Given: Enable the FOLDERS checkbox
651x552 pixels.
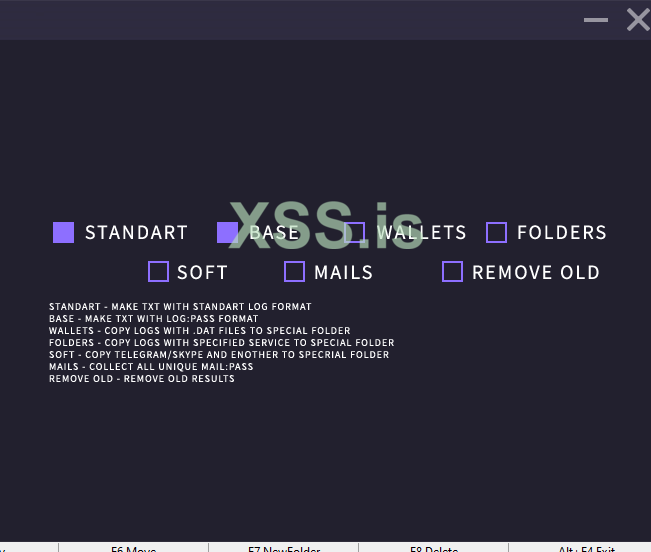Looking at the screenshot, I should [x=497, y=232].
